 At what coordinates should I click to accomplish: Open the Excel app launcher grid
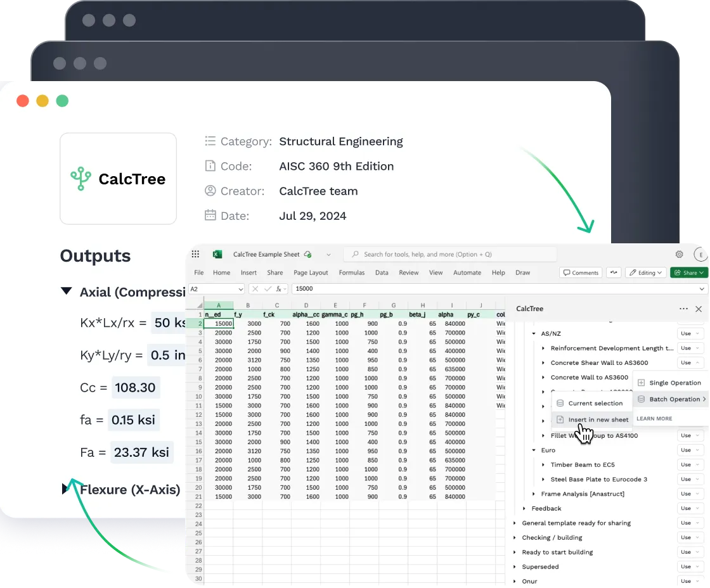point(196,254)
